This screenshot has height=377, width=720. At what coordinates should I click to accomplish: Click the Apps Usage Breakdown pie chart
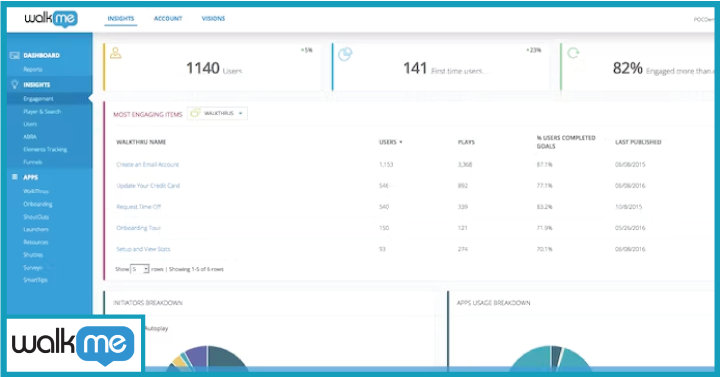[x=550, y=358]
